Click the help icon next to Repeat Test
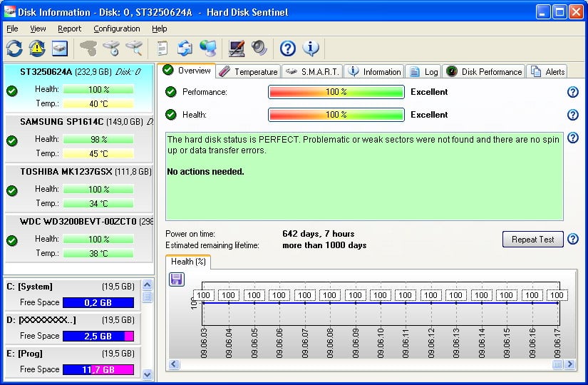 (x=572, y=240)
